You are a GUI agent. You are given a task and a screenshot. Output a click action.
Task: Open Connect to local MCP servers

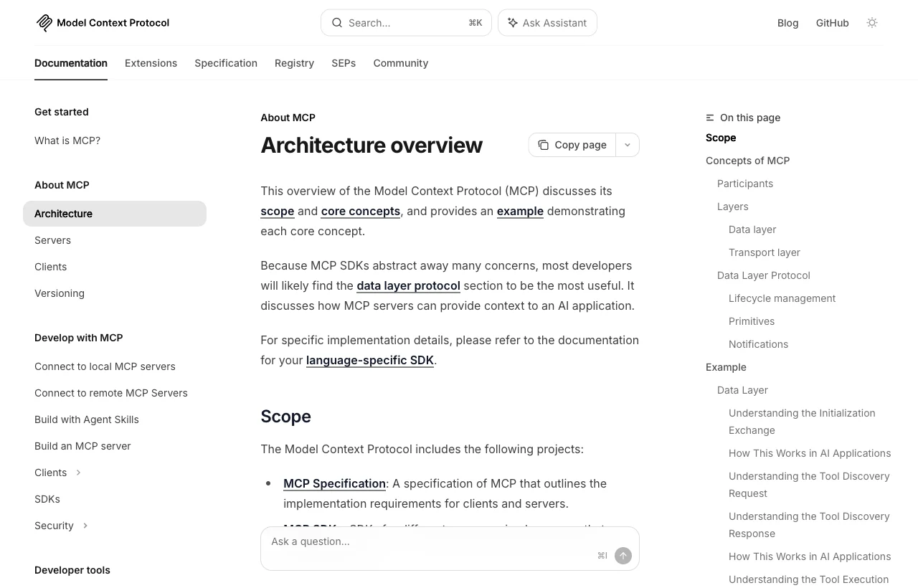click(x=105, y=366)
